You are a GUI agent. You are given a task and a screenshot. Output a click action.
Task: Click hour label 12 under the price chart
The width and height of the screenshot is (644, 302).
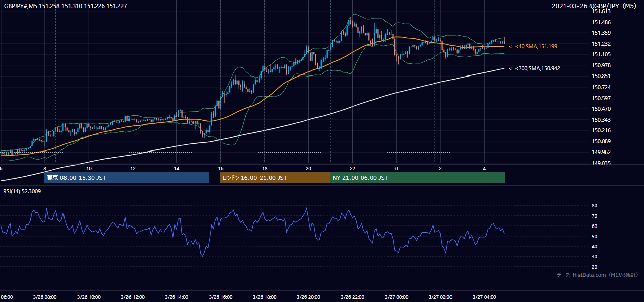pos(133,168)
